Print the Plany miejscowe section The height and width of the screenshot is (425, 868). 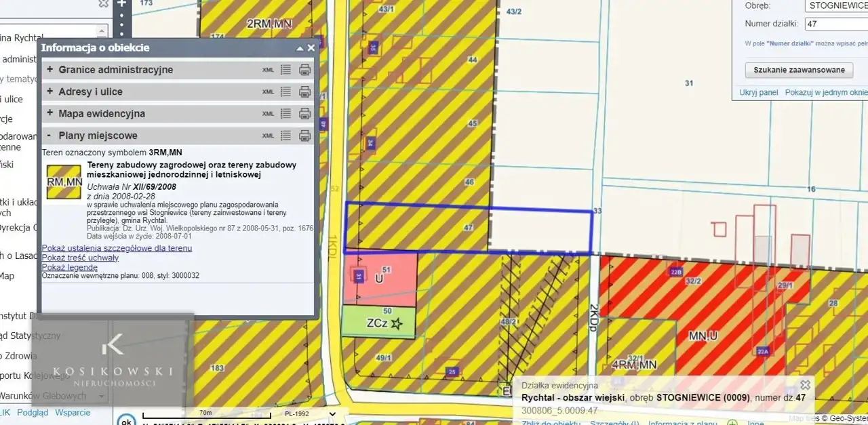pyautogui.click(x=305, y=136)
